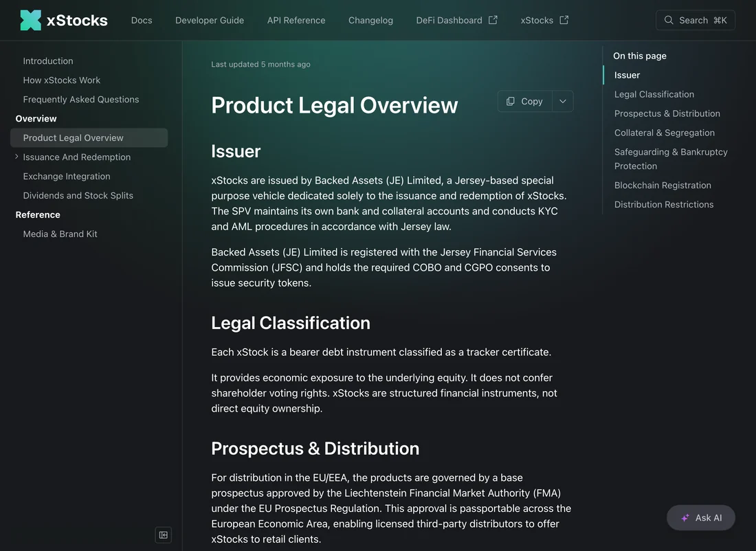The image size is (756, 551).
Task: Open Dividends and Stock Splits page
Action: coord(78,196)
